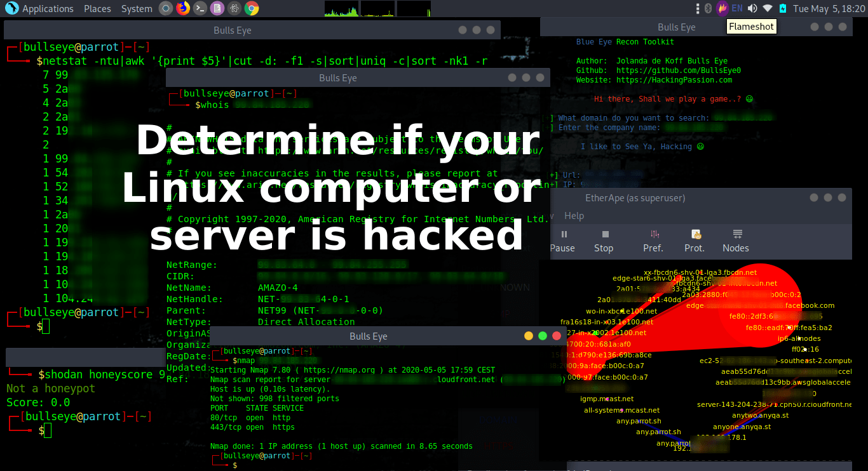Viewport: 868px width, 471px height.
Task: Open the https://HackingPassion.com link
Action: [674, 80]
